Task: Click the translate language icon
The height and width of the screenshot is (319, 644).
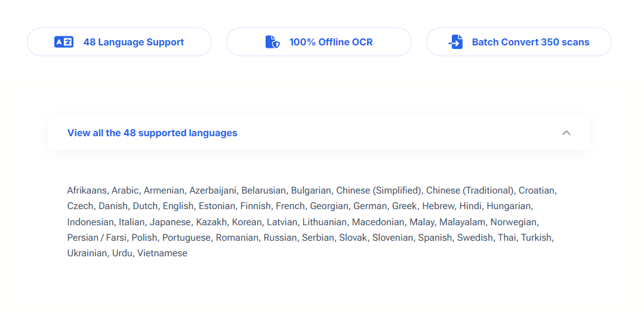Action: 64,42
